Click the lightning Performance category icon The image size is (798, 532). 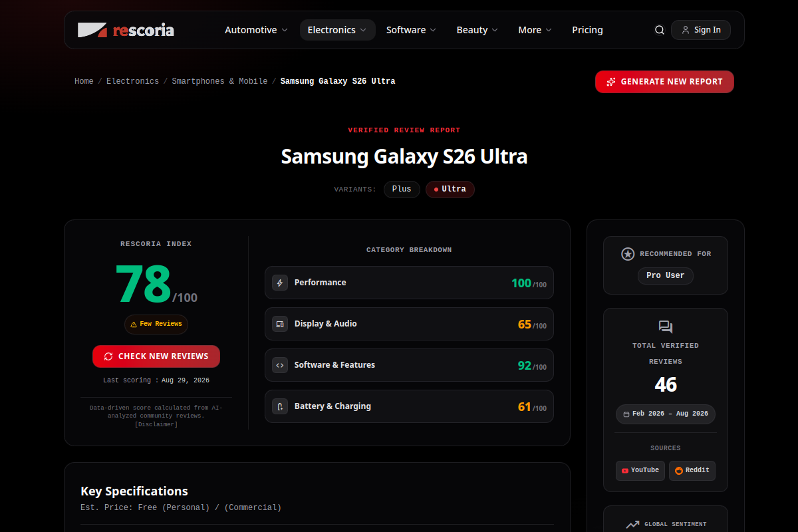click(x=280, y=283)
